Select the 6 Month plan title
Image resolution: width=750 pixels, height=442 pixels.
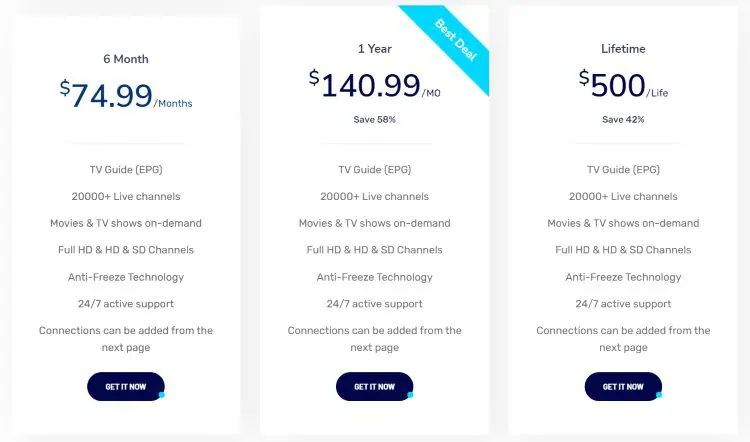(x=126, y=59)
